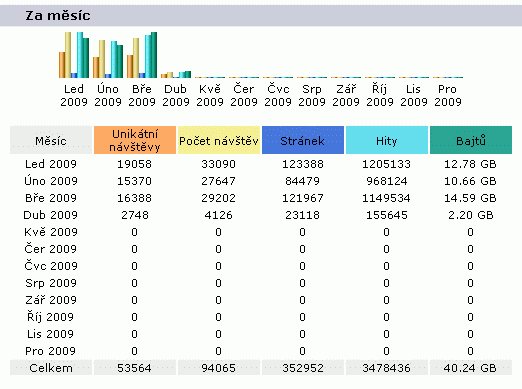The image size is (522, 389).
Task: Click the Bře 2009 bar cluster
Action: 142,55
